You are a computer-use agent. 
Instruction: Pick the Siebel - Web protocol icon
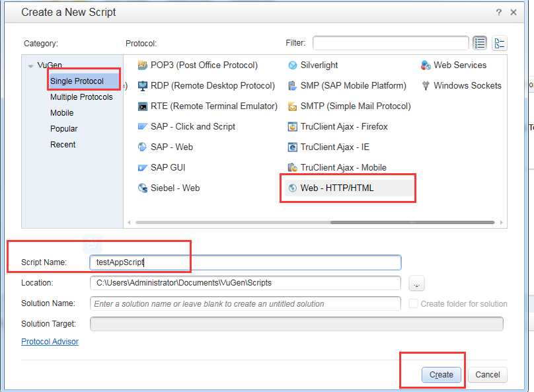pos(142,188)
